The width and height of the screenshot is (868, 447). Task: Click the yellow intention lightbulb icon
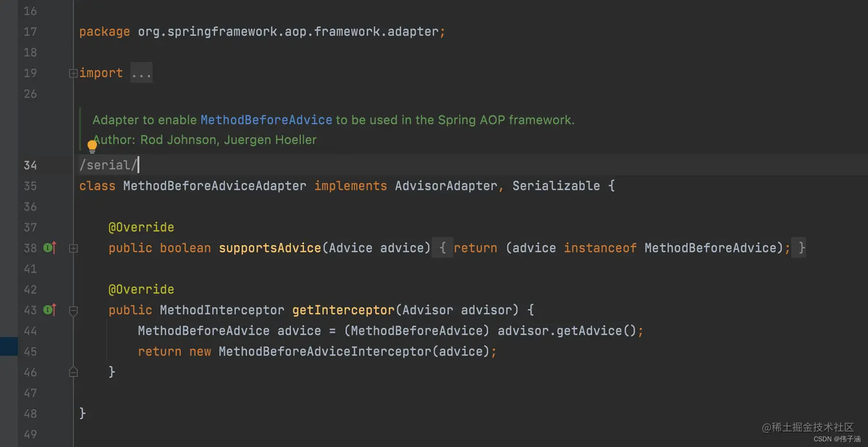pyautogui.click(x=92, y=146)
